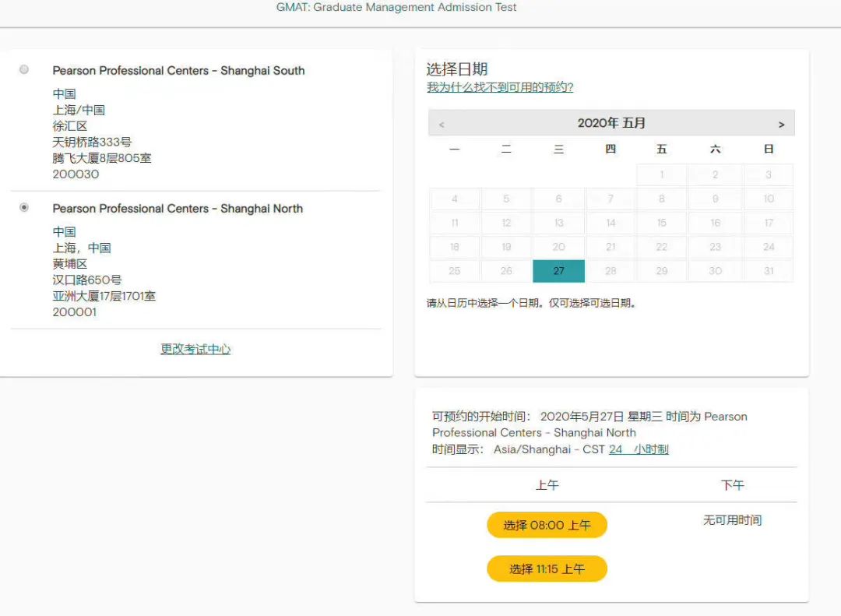Click 徐汇区 district text
Image resolution: width=841 pixels, height=616 pixels.
[x=70, y=126]
